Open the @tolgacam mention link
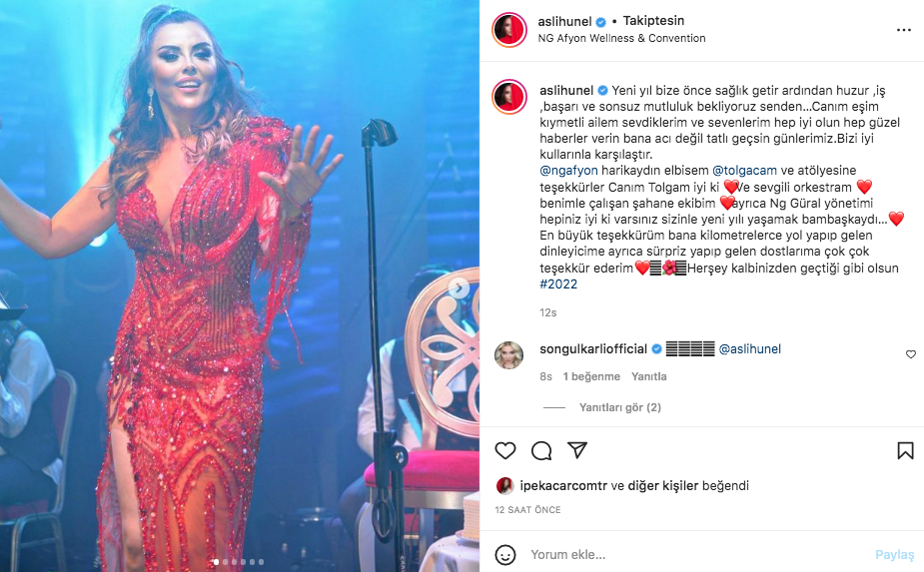Image resolution: width=924 pixels, height=572 pixels. 745,171
